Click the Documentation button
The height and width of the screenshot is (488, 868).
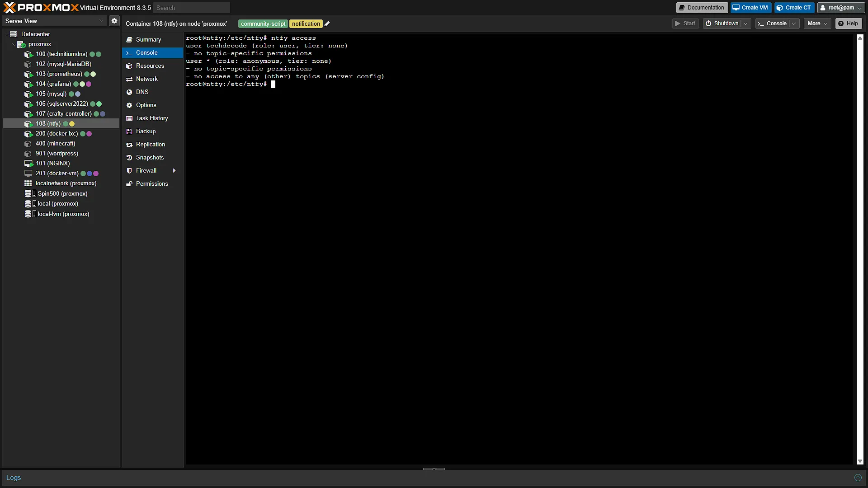click(x=702, y=8)
